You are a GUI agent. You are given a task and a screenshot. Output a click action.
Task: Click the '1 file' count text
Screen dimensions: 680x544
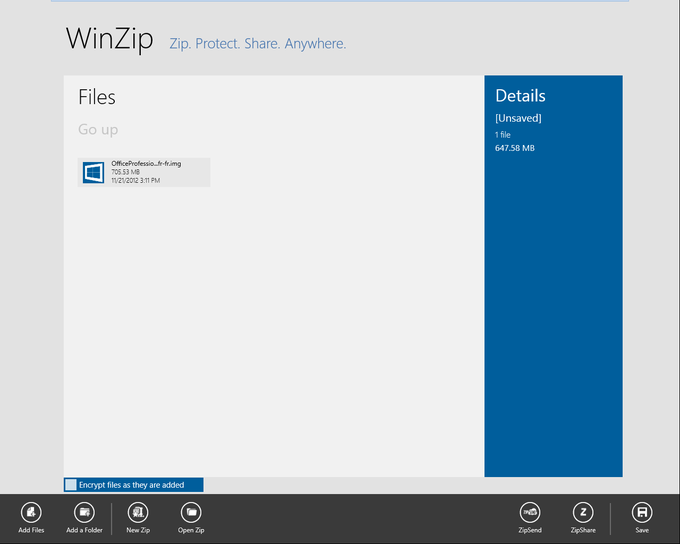click(503, 135)
